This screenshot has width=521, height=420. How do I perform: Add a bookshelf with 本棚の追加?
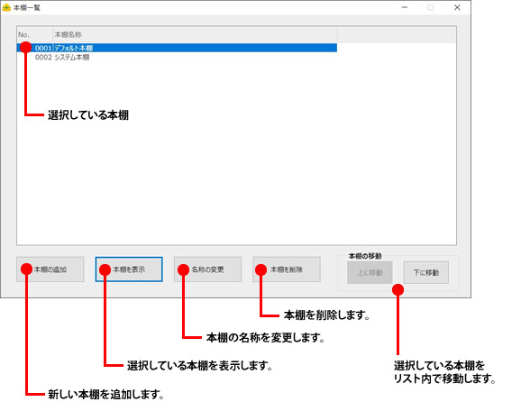pos(50,269)
